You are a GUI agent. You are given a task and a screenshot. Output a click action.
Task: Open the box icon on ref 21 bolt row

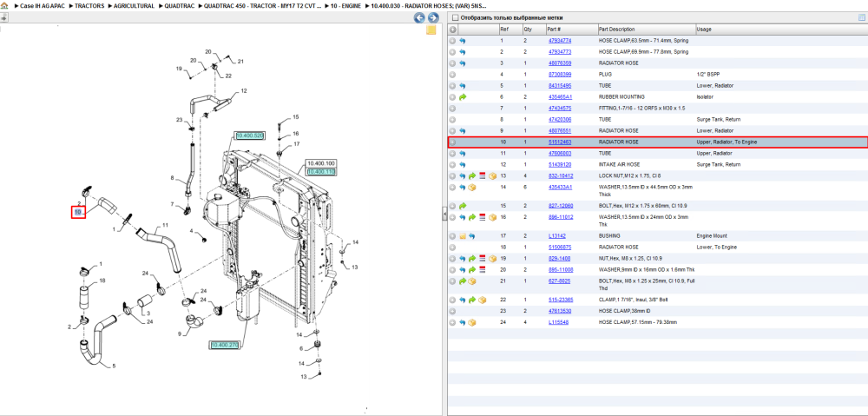[x=472, y=281]
